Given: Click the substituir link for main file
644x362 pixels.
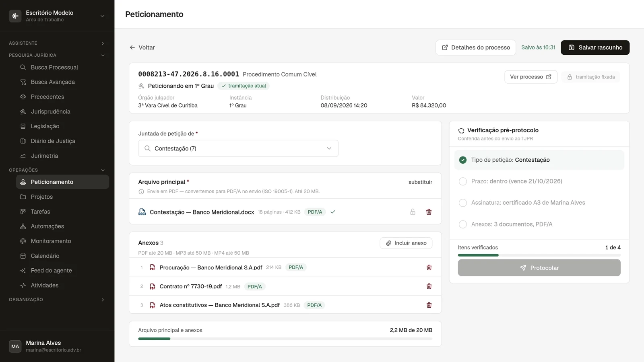Looking at the screenshot, I should click(420, 182).
